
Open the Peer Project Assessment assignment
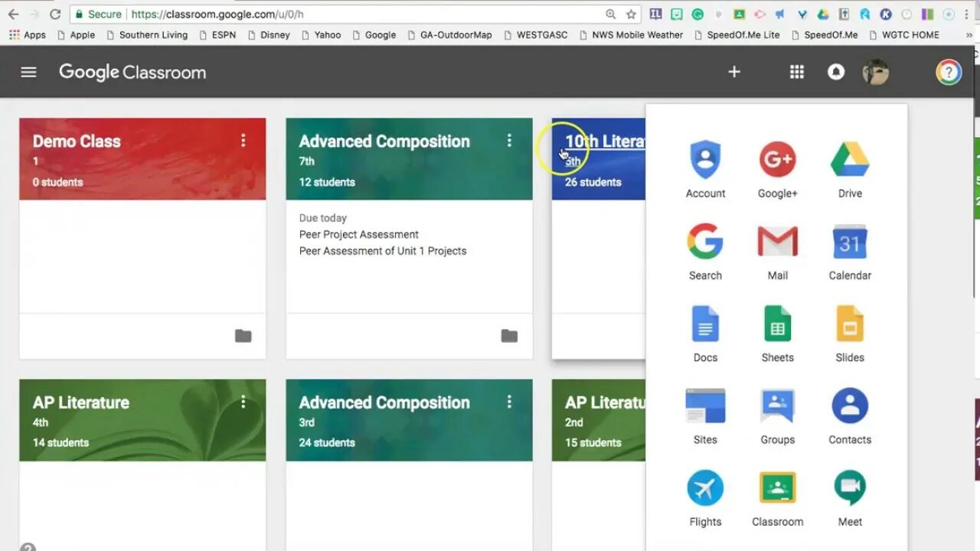point(359,234)
